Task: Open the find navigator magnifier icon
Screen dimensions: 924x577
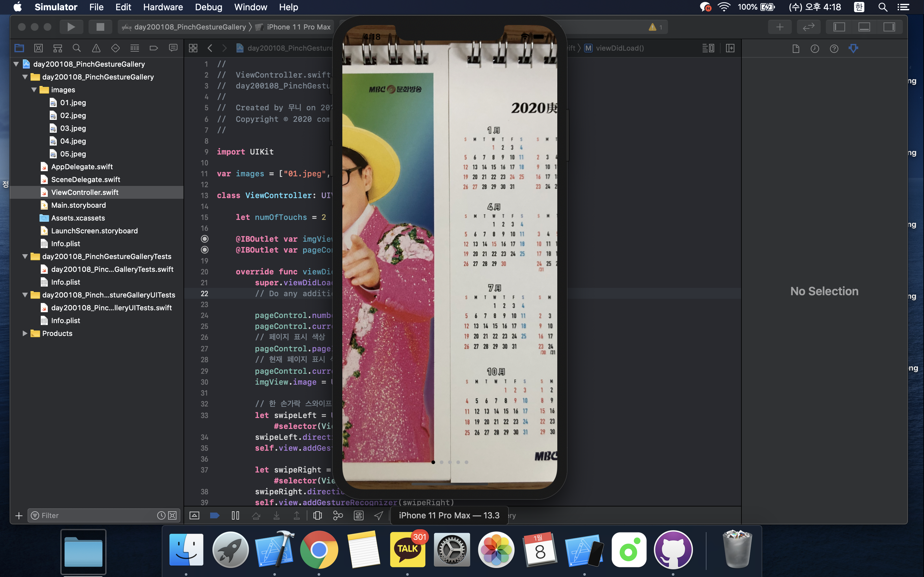Action: click(77, 48)
